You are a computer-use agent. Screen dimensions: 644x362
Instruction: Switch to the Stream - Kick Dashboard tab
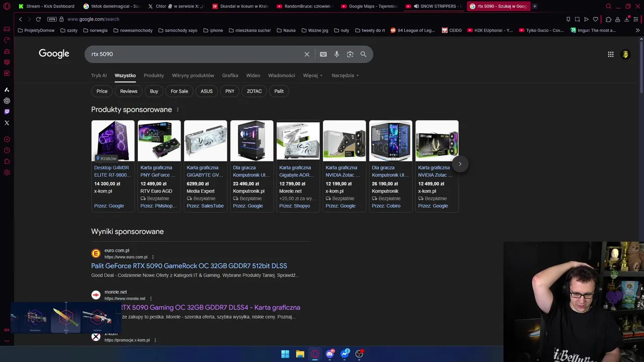coord(46,6)
